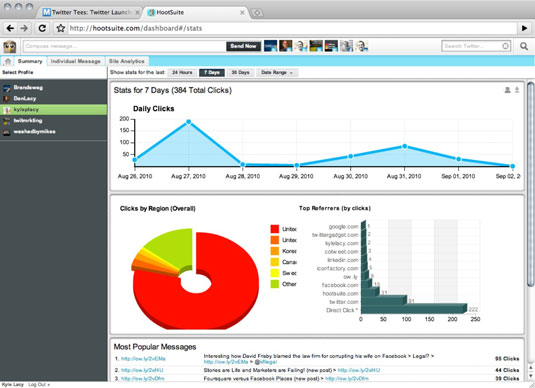Click the Log Out link
Screen dimensions: 535x388
tap(39, 385)
